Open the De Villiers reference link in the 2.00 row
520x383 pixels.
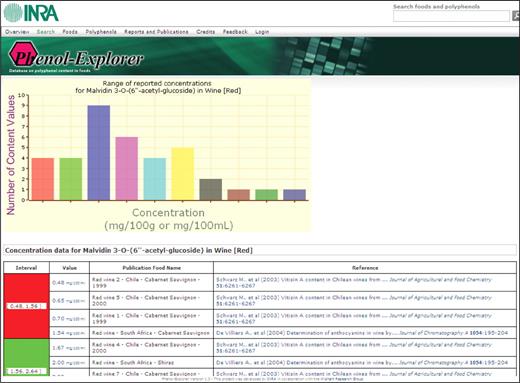[x=362, y=362]
